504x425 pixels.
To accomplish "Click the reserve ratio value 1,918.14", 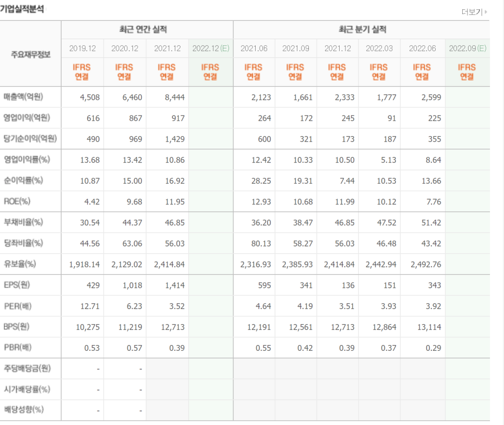I will (x=84, y=265).
